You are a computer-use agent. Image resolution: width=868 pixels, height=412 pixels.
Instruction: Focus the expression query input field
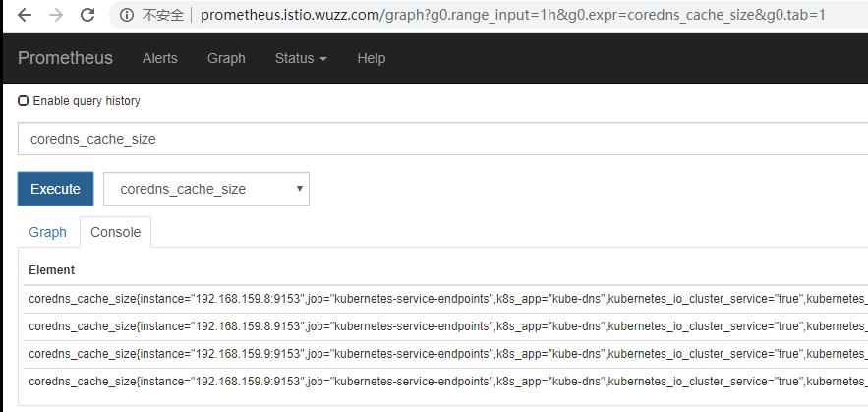point(442,139)
